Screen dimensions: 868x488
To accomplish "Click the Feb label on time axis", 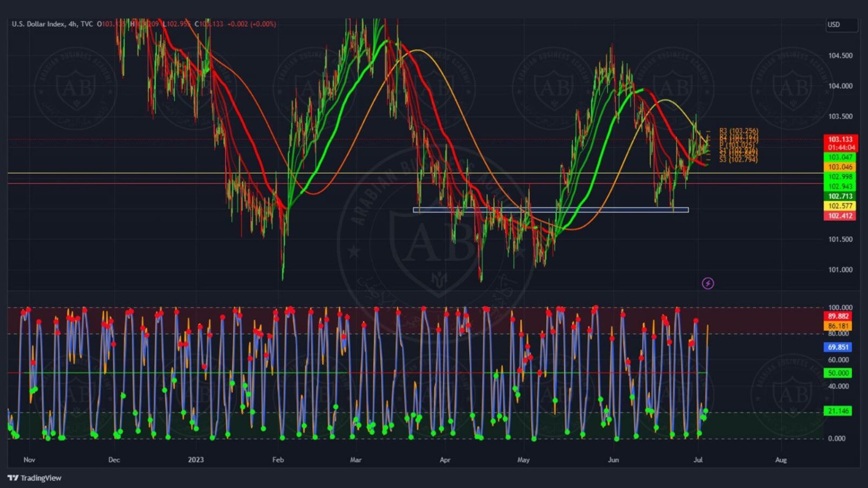I will pos(278,460).
